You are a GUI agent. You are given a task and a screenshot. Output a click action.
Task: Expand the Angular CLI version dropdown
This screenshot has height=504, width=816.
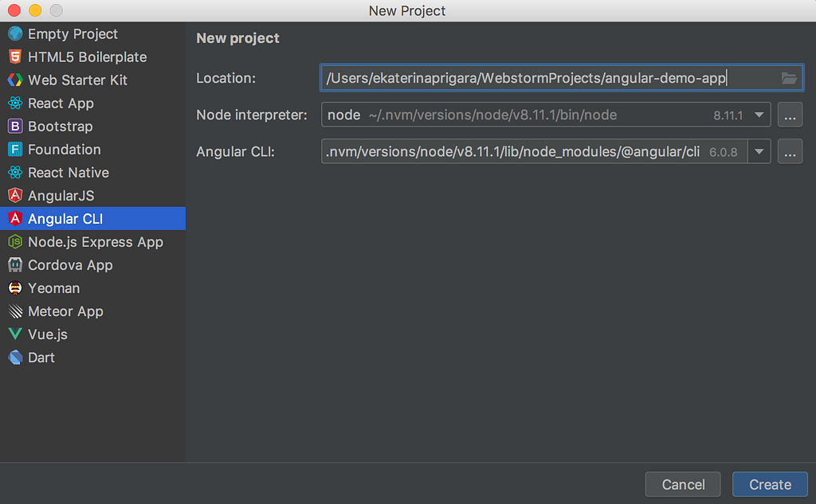(x=759, y=150)
